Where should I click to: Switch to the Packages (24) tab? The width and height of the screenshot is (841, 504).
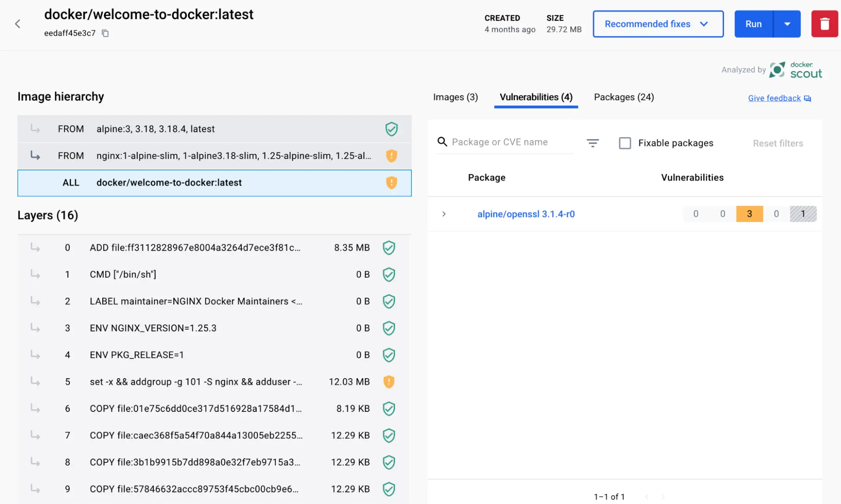624,97
